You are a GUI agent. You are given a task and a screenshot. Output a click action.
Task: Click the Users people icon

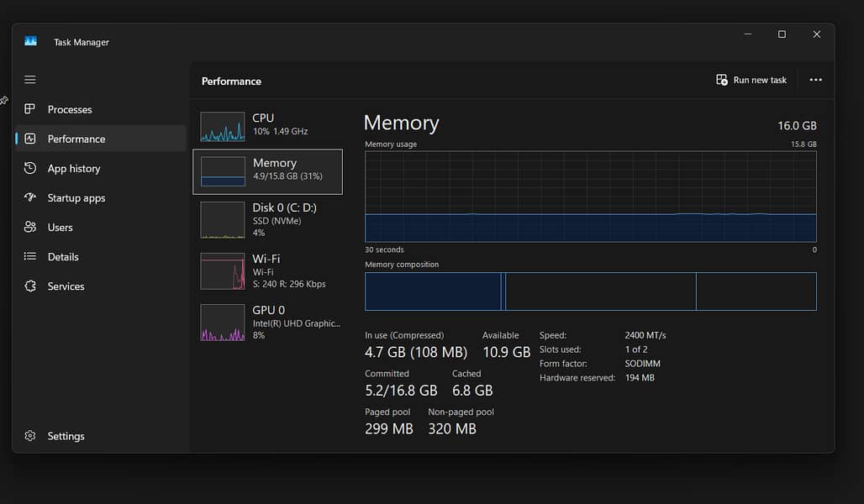tap(30, 227)
